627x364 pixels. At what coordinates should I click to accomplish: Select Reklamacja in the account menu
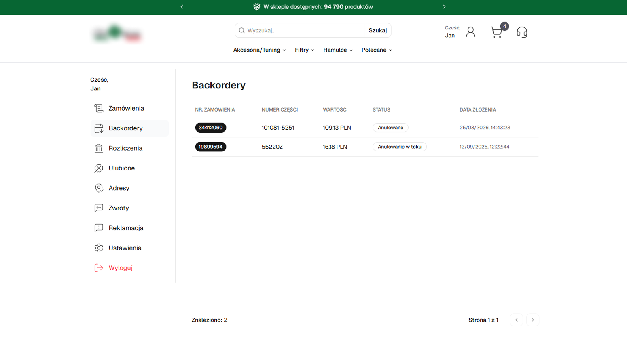click(x=126, y=228)
